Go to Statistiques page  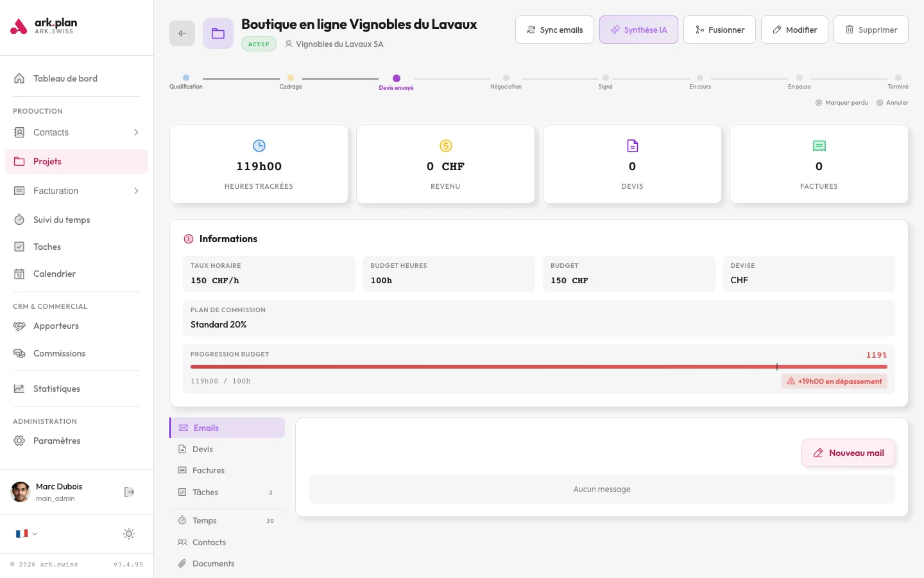(x=56, y=389)
